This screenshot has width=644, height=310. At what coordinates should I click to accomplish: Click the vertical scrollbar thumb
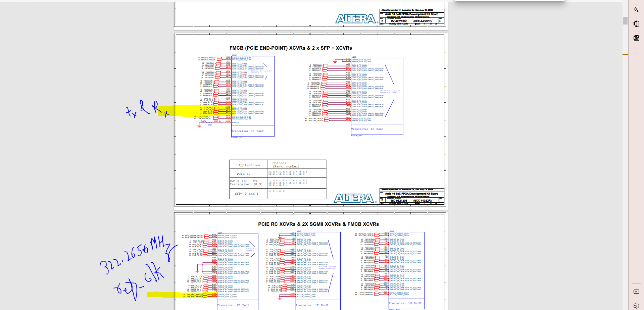[x=625, y=20]
